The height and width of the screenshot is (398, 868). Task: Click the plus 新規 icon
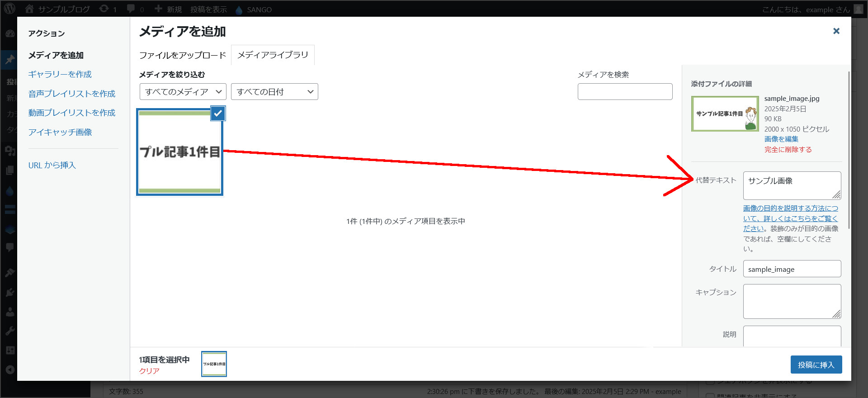point(158,9)
